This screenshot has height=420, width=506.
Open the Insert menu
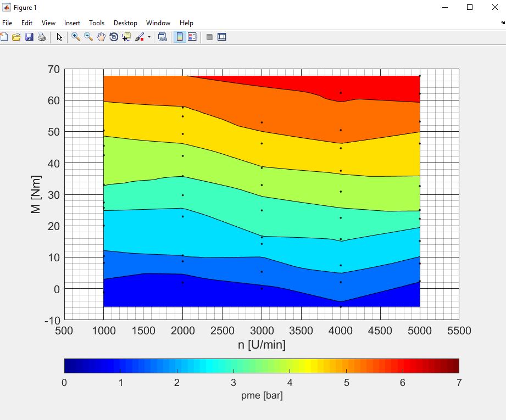(72, 23)
